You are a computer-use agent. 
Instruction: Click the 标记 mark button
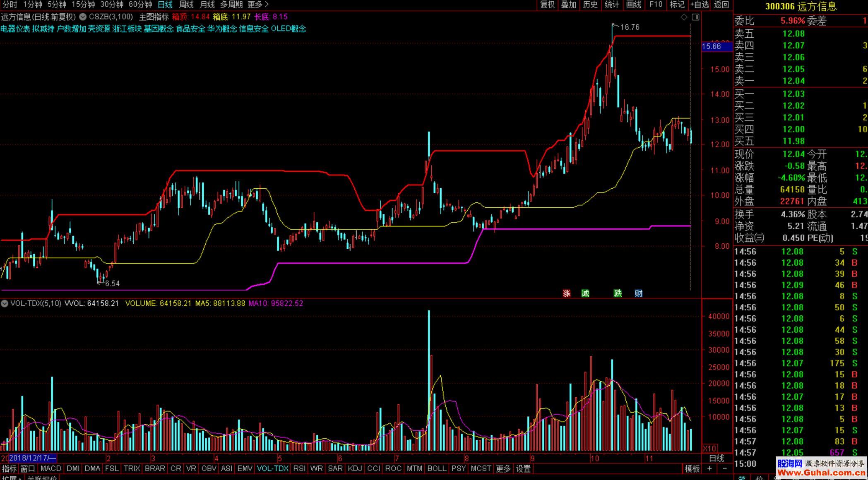677,5
